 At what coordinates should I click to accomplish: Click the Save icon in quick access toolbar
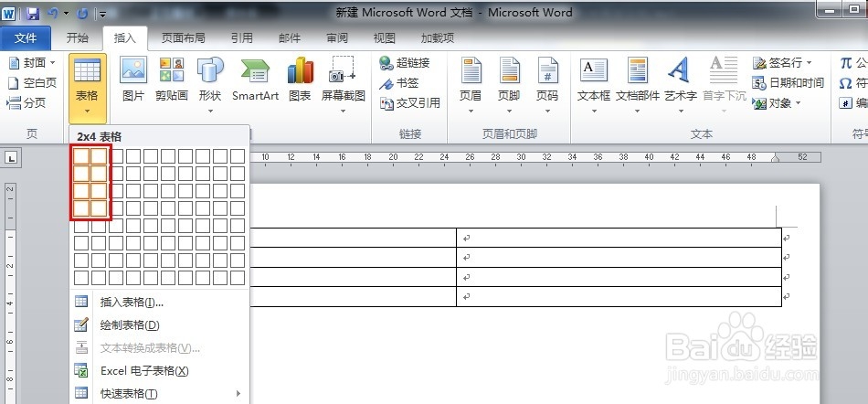33,12
